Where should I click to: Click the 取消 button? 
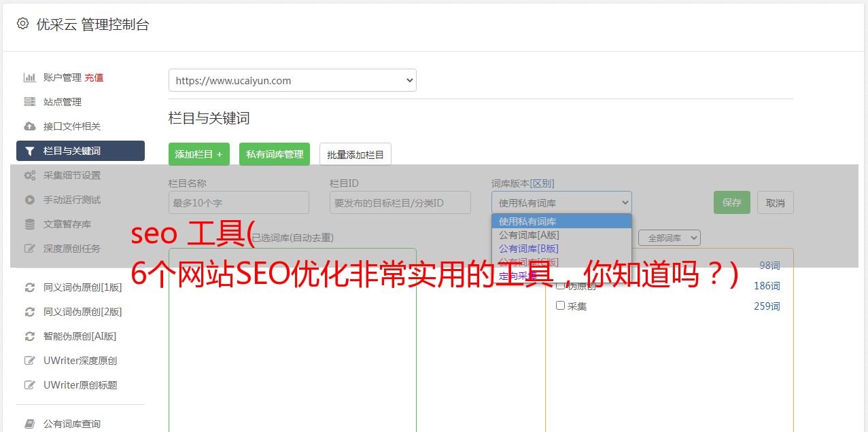(x=776, y=202)
